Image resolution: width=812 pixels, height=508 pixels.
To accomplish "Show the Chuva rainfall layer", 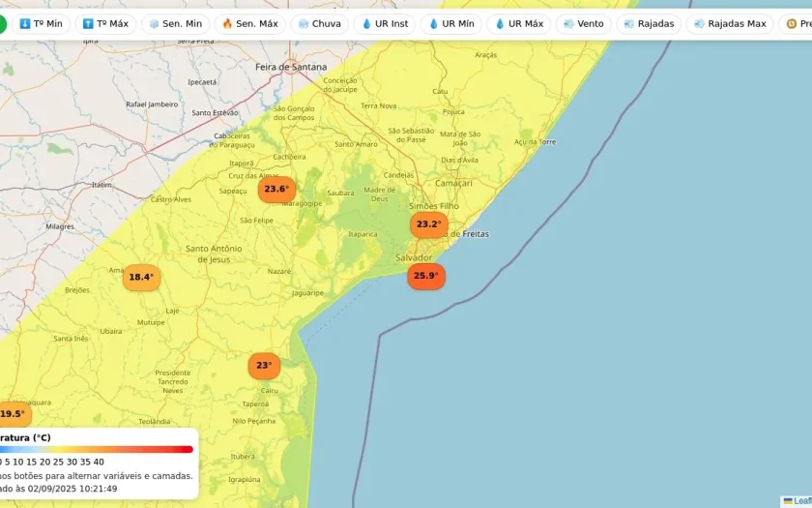I will coord(320,24).
